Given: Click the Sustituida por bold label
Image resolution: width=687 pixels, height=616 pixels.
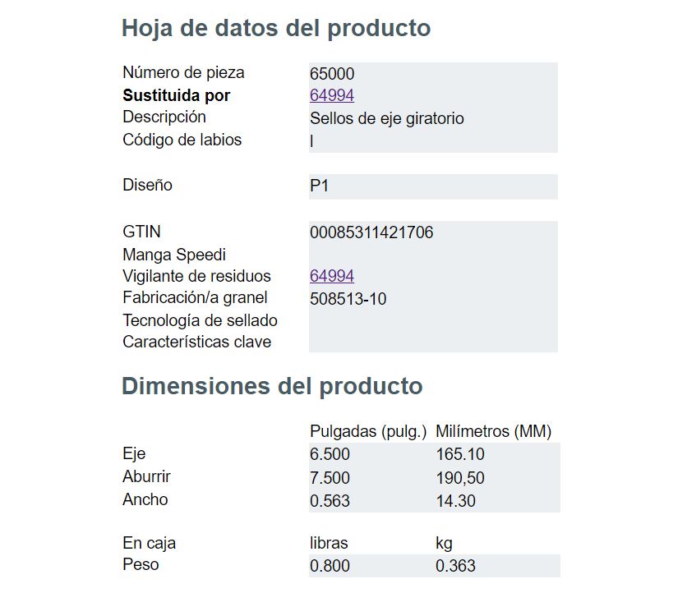Looking at the screenshot, I should click(176, 95).
